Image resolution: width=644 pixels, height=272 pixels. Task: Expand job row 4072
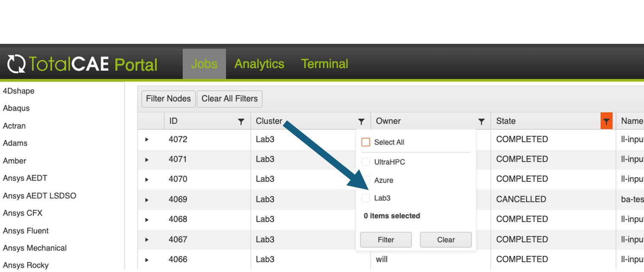tap(147, 139)
